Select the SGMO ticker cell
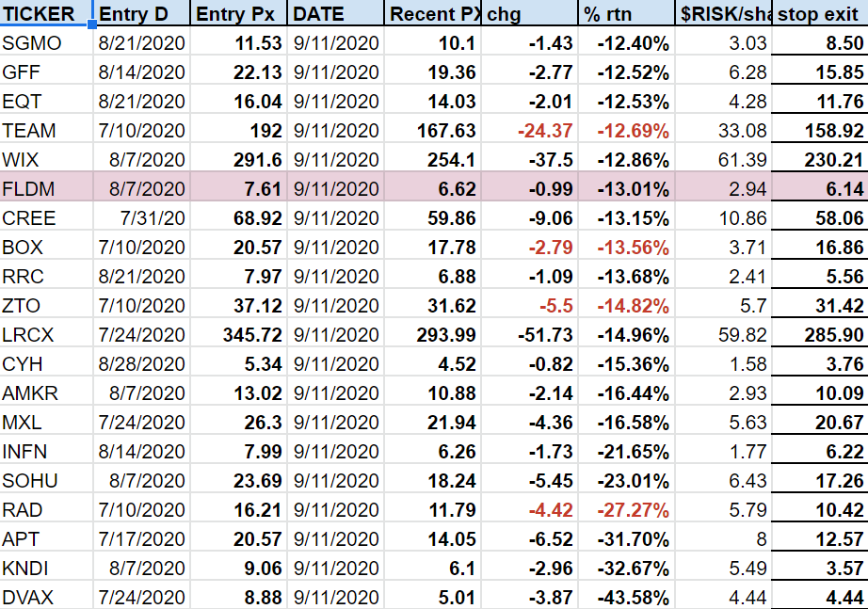 pyautogui.click(x=46, y=42)
